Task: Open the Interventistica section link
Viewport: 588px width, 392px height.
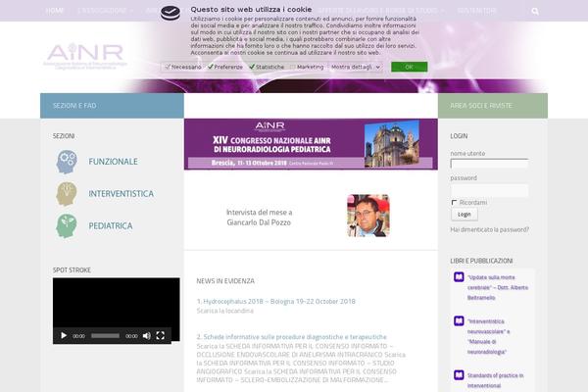Action: pyautogui.click(x=122, y=194)
